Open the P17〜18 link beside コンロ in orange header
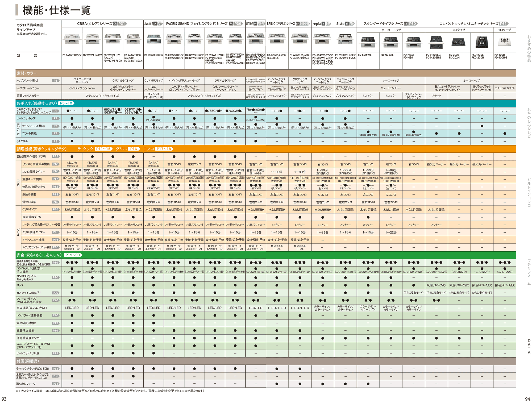This screenshot has height=403, width=532. point(164,149)
